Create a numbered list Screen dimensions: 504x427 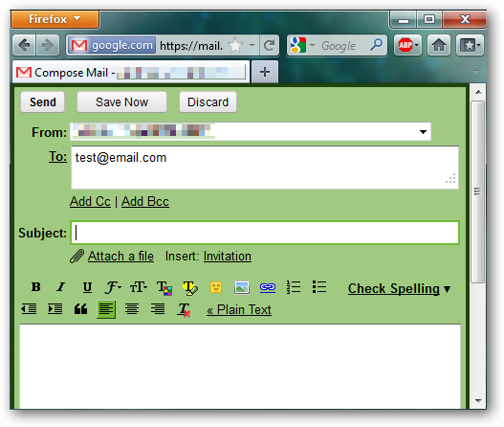[294, 287]
